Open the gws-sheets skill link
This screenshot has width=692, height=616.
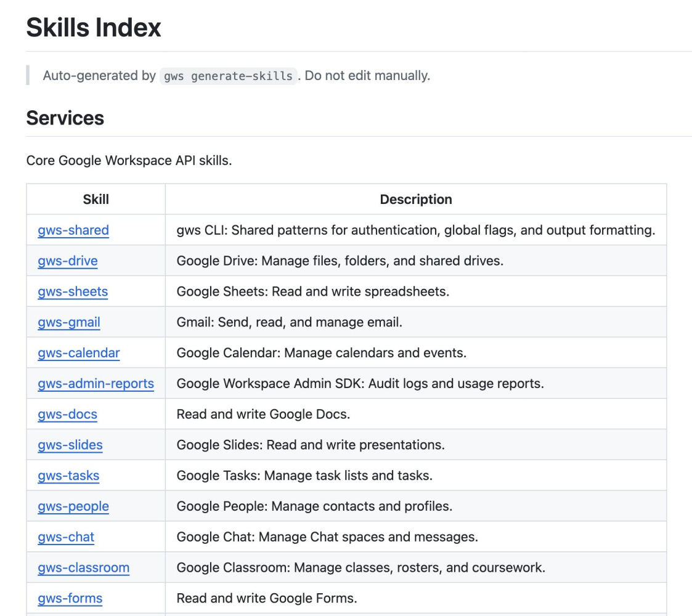click(x=73, y=291)
